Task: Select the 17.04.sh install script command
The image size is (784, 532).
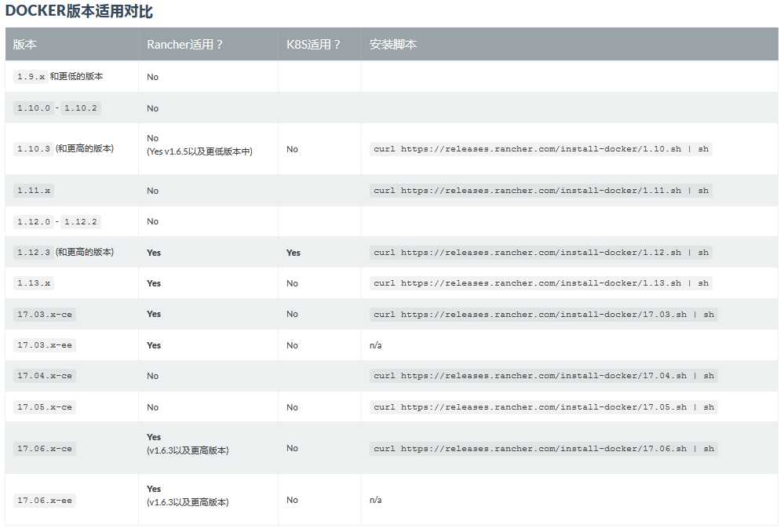Action: (544, 376)
